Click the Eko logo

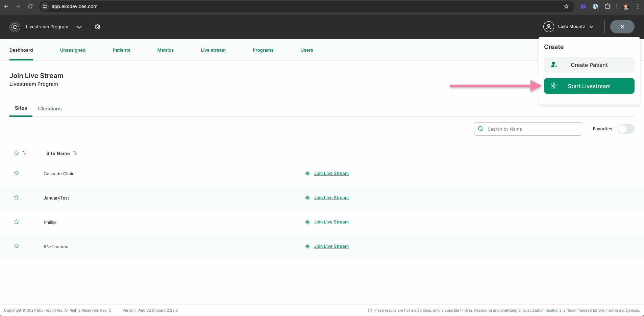(15, 27)
